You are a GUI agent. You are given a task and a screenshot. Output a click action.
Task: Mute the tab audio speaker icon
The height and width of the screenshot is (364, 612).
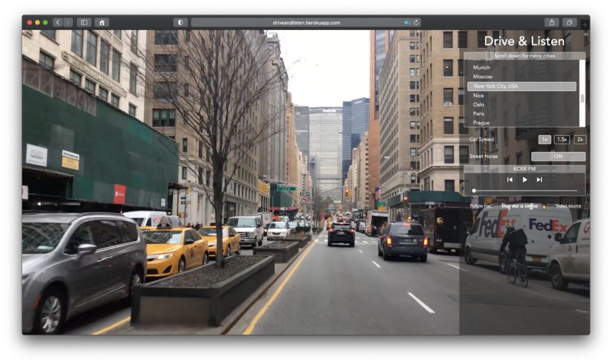tap(407, 23)
